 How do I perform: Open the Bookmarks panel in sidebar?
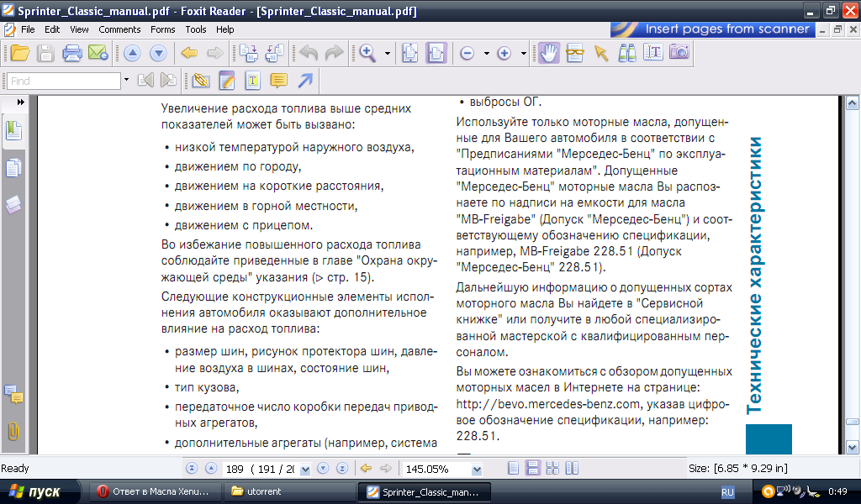(x=13, y=131)
